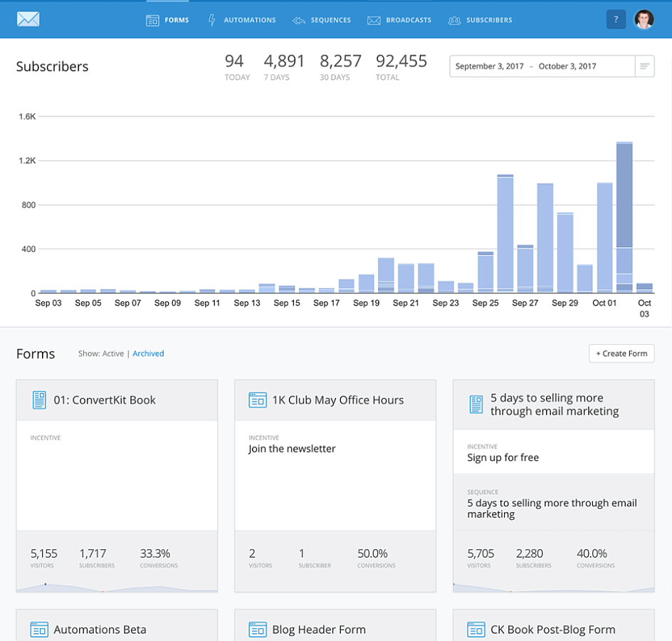Click the Automations lightning bolt icon
The image size is (672, 641).
(211, 20)
